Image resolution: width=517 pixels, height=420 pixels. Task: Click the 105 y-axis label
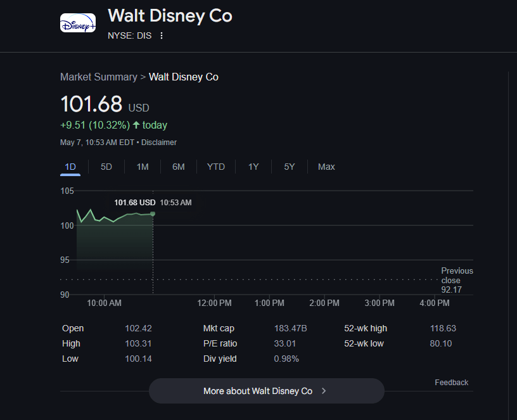pyautogui.click(x=67, y=191)
